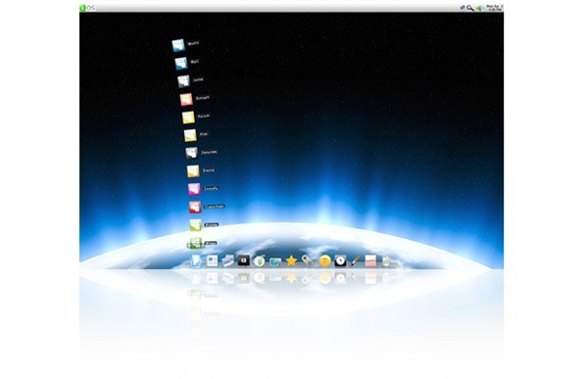The height and width of the screenshot is (379, 588).
Task: Open the red stack item folder
Action: (x=195, y=207)
